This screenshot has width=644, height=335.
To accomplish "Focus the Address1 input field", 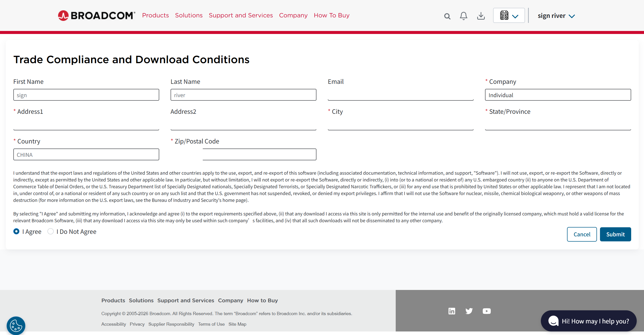I will (x=86, y=125).
